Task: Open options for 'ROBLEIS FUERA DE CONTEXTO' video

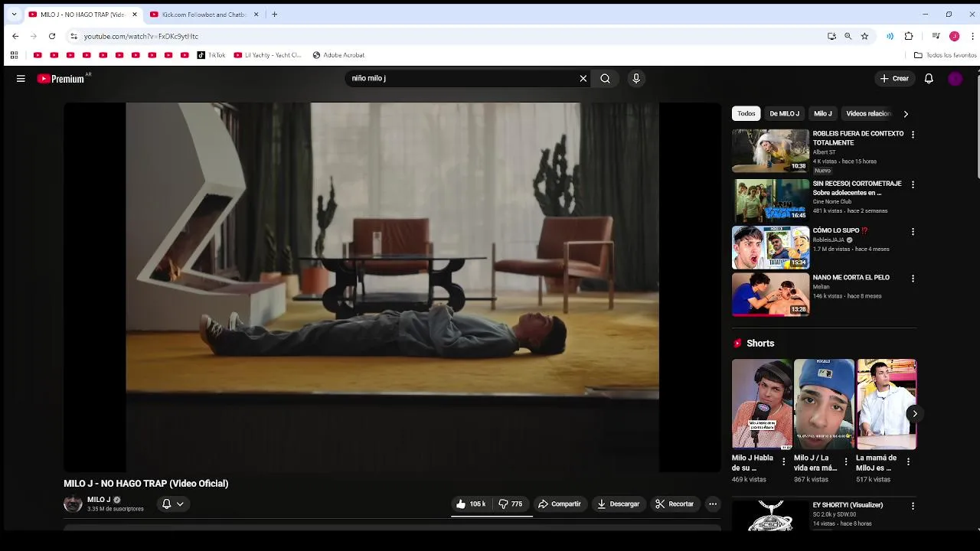Action: click(x=913, y=135)
